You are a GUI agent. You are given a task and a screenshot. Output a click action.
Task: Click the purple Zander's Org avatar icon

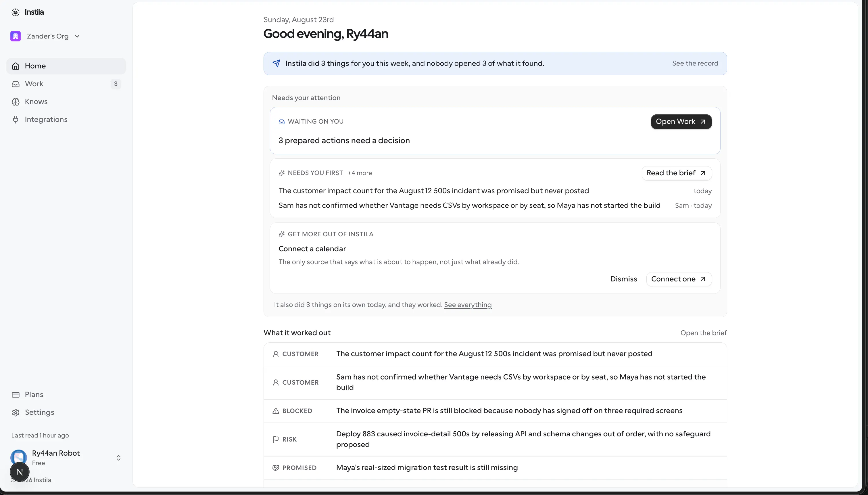click(x=15, y=36)
